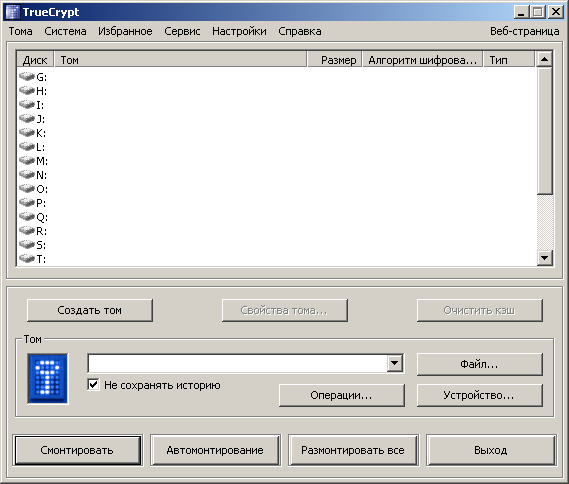Click the Автомонтирование button

point(215,450)
